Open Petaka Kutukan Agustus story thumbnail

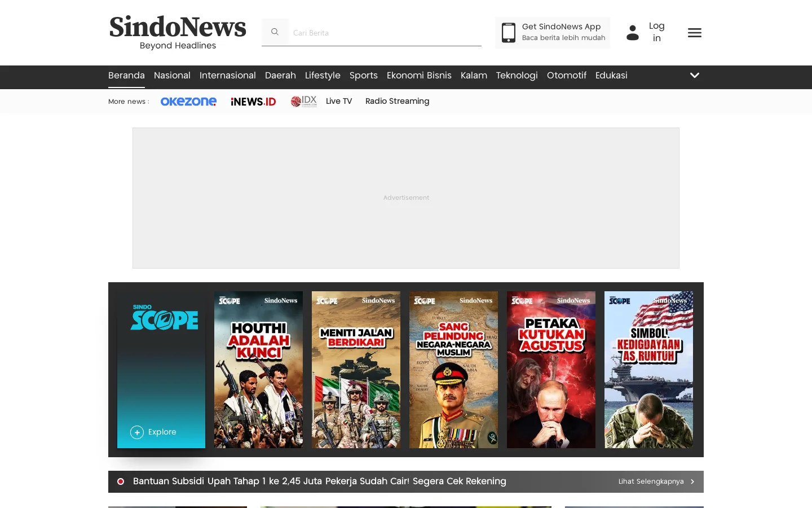(x=551, y=370)
